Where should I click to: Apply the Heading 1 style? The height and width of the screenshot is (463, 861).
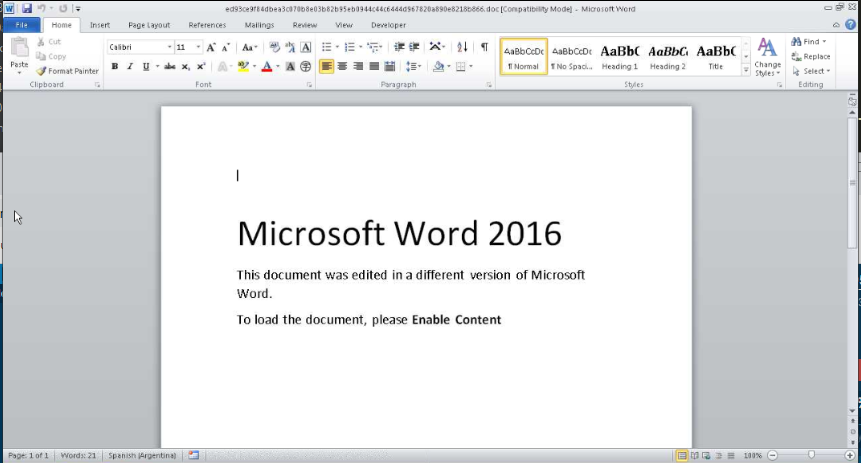(x=620, y=56)
